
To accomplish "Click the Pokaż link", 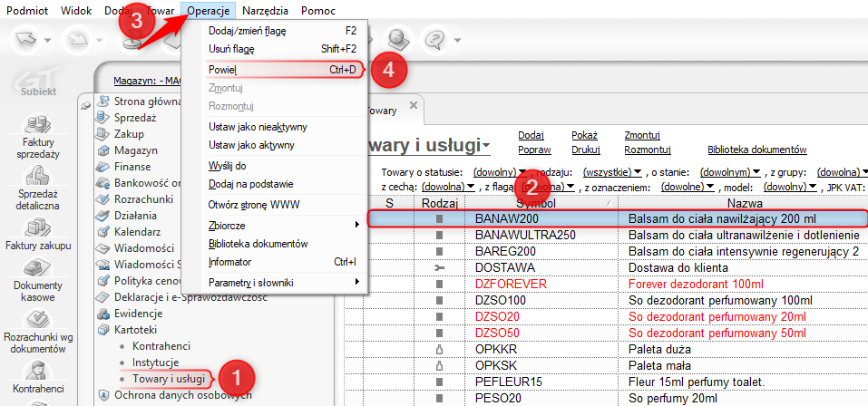I will coord(584,136).
